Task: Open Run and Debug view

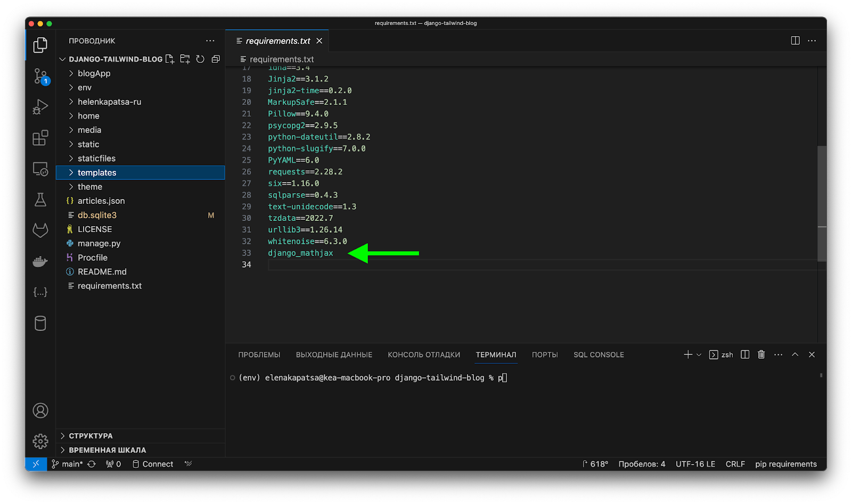Action: (40, 107)
